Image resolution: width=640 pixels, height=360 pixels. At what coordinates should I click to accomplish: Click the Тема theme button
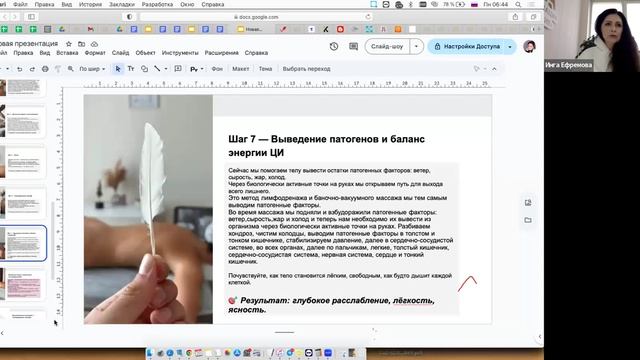pyautogui.click(x=265, y=69)
